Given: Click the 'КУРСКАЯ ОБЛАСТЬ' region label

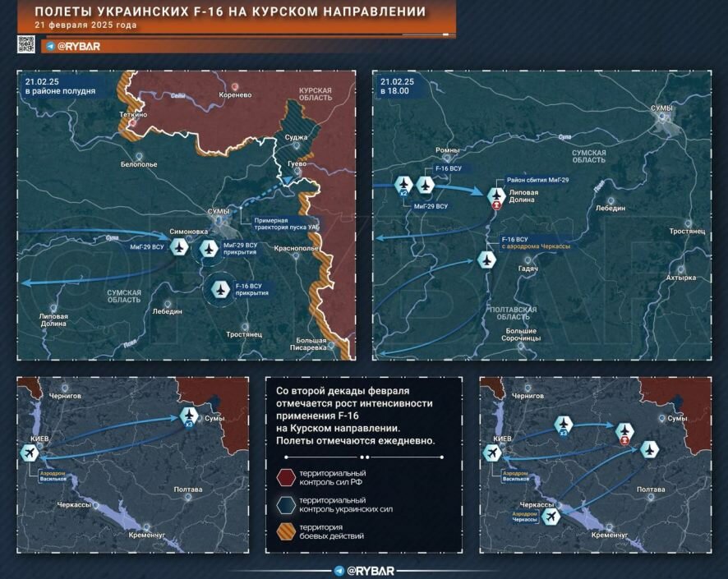Looking at the screenshot, I should click(316, 94).
